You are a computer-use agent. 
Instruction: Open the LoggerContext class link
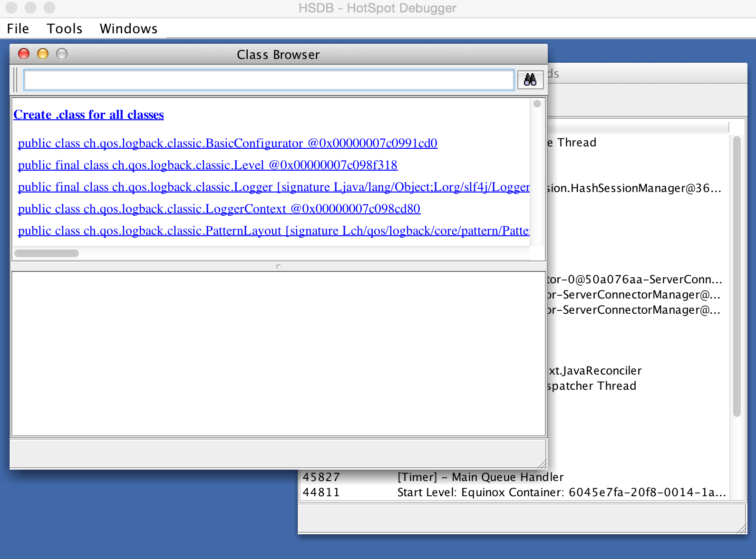point(219,209)
